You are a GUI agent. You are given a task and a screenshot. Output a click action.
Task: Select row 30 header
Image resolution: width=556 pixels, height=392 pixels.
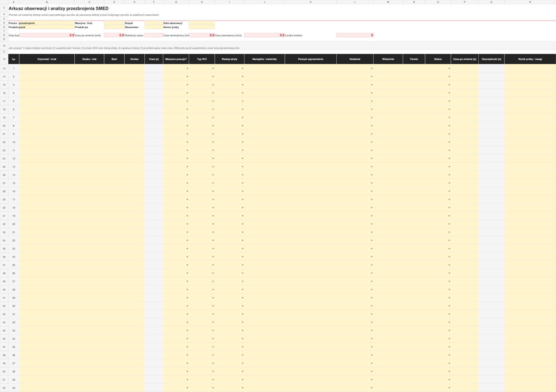point(4,208)
